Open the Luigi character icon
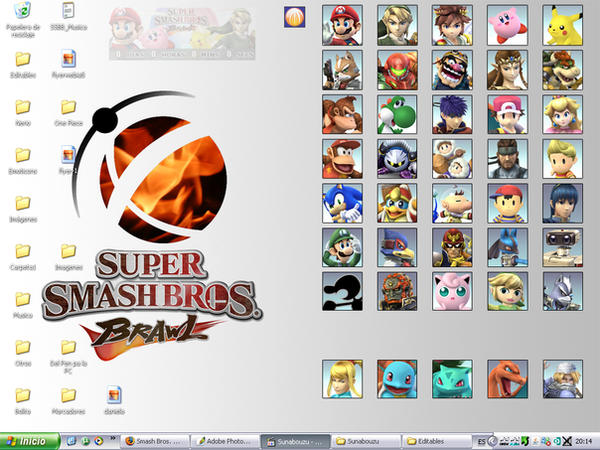Viewport: 600px width, 450px height. coord(342,248)
